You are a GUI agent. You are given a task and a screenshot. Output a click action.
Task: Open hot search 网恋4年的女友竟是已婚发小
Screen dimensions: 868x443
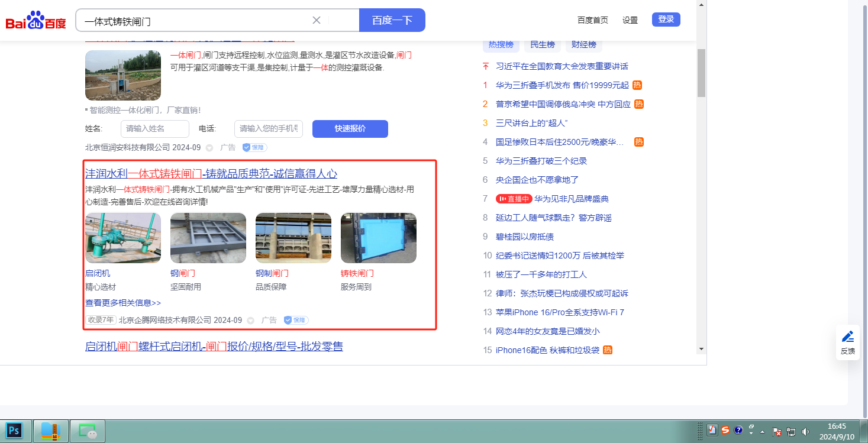pos(548,331)
